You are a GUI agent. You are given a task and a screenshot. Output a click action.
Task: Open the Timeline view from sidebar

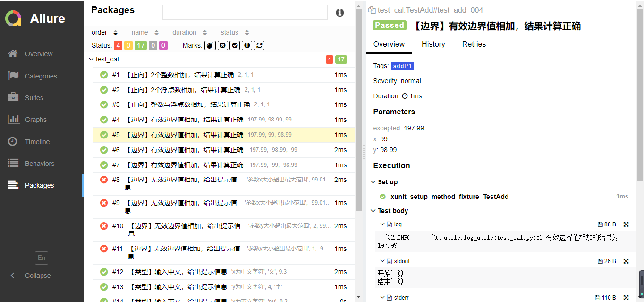[x=37, y=142]
